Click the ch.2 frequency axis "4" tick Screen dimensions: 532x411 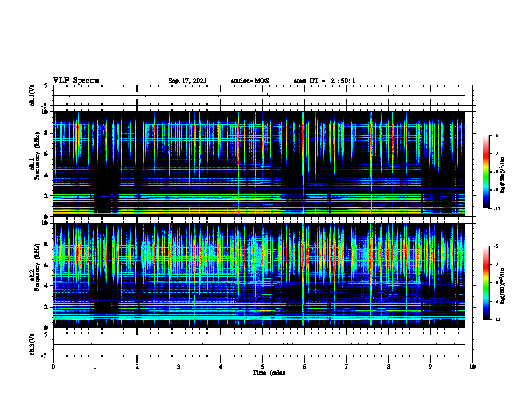(46, 286)
